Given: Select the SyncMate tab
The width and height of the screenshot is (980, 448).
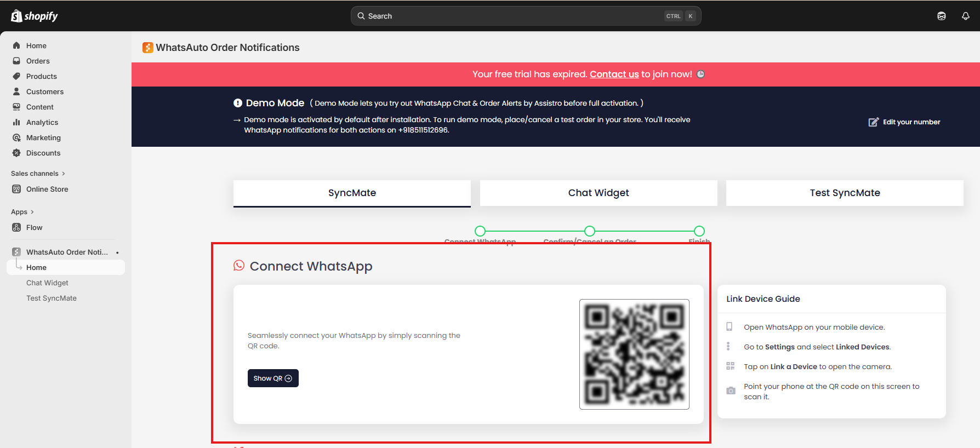Looking at the screenshot, I should (352, 193).
